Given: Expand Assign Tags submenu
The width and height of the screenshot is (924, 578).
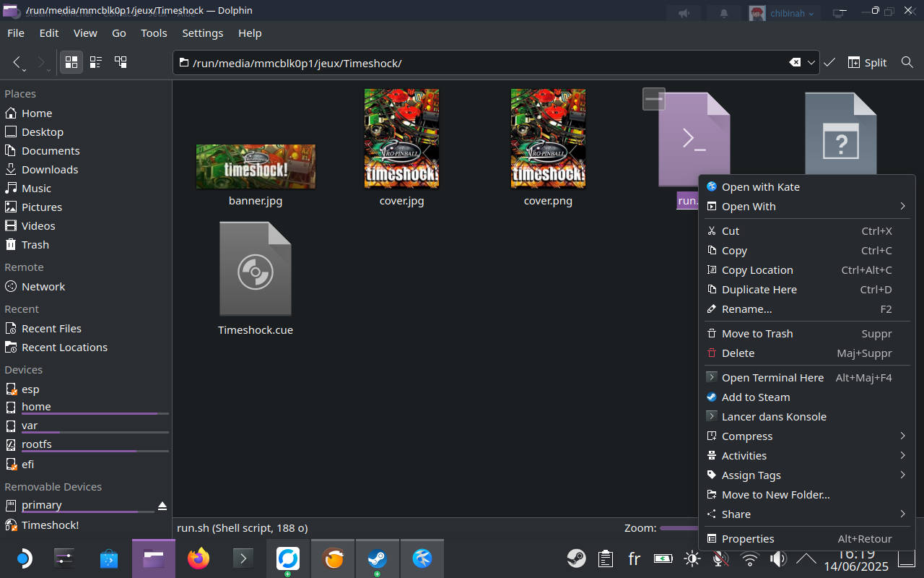Looking at the screenshot, I should coord(806,475).
